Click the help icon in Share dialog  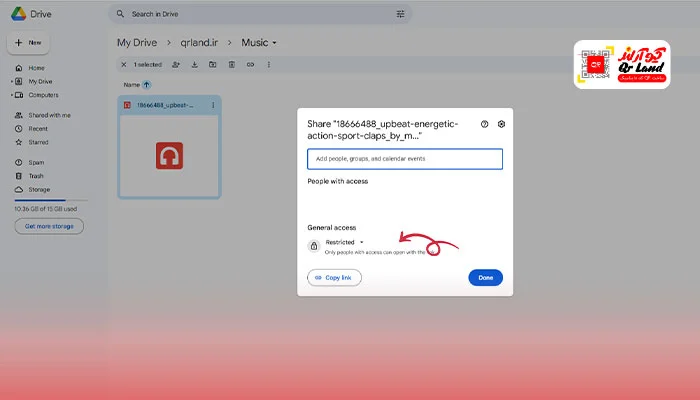tap(485, 124)
